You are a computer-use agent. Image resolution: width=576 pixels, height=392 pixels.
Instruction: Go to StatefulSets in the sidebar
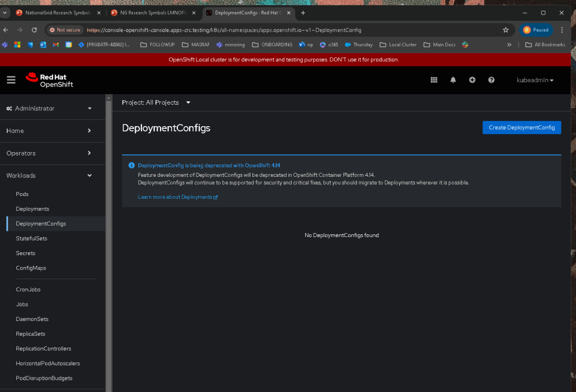(x=32, y=238)
